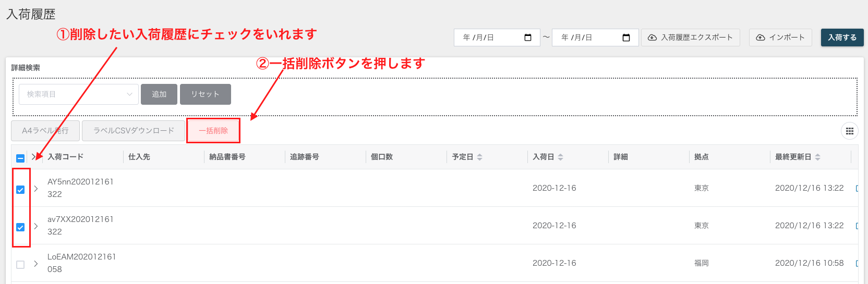Image resolution: width=868 pixels, height=284 pixels.
Task: Click the 入荷コード column header
Action: point(66,157)
